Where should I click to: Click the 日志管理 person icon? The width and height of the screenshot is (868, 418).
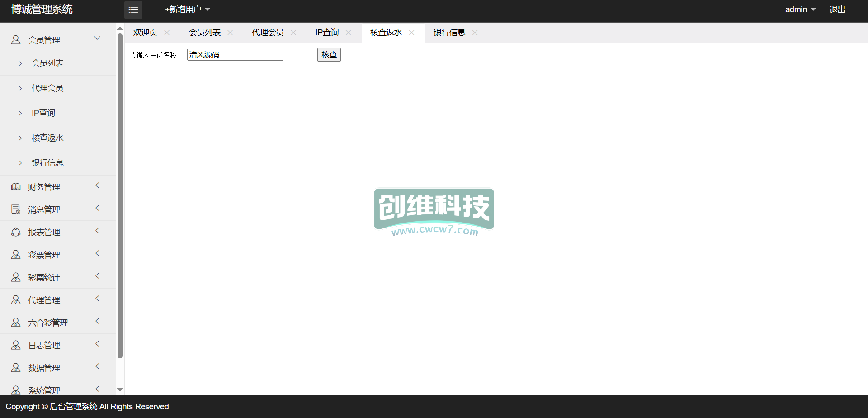pyautogui.click(x=16, y=345)
